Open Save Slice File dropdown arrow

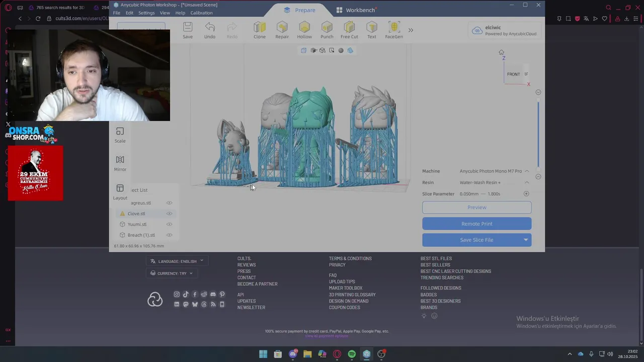pos(526,240)
